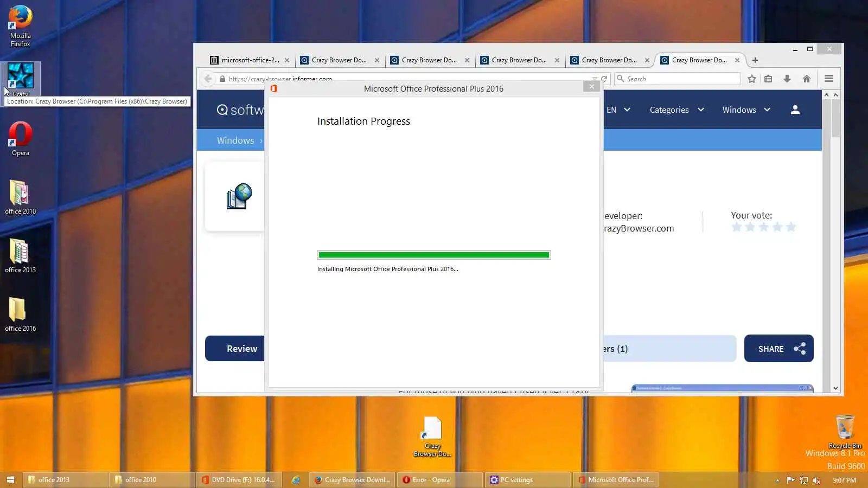Screen dimensions: 868x488
Task: Click the users (1) tab button
Action: pyautogui.click(x=669, y=349)
